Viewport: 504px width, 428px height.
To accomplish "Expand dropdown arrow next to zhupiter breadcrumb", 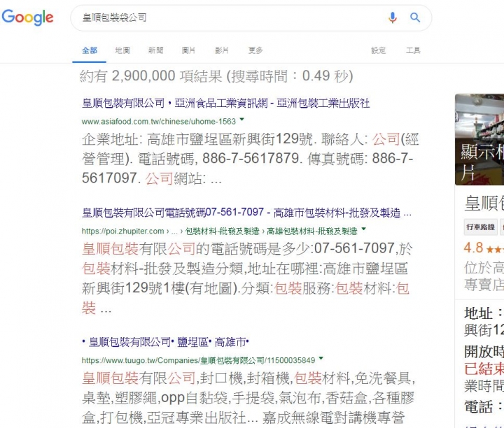I will click(x=363, y=229).
